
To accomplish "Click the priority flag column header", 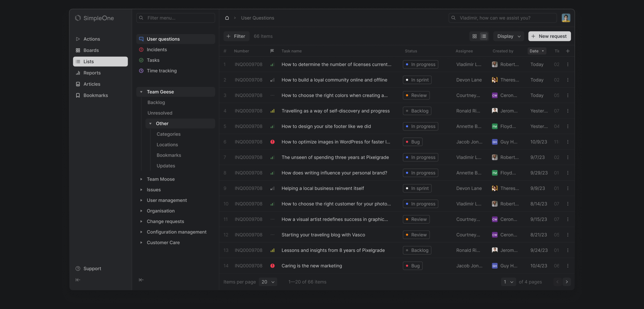I will [x=272, y=51].
